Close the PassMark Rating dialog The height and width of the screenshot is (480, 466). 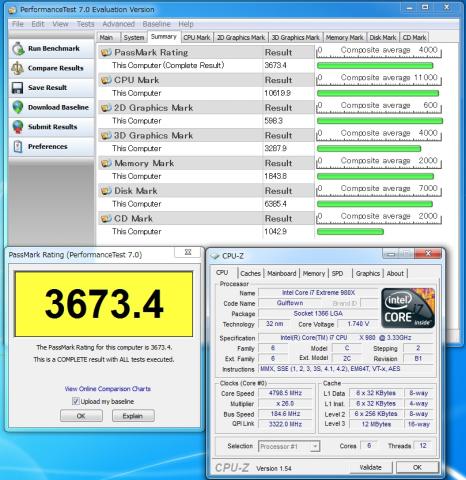pyautogui.click(x=188, y=252)
